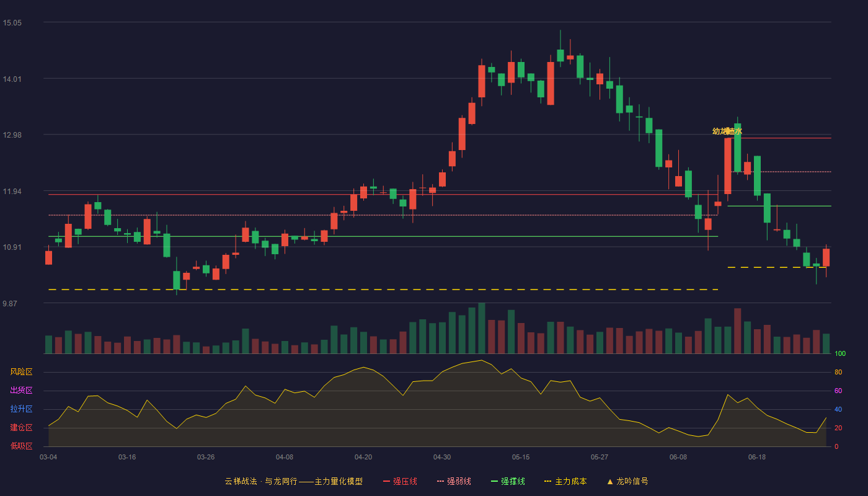Viewport: 868px width, 496px height.
Task: Select the tallest red volume bar near 06-18
Action: [x=737, y=330]
